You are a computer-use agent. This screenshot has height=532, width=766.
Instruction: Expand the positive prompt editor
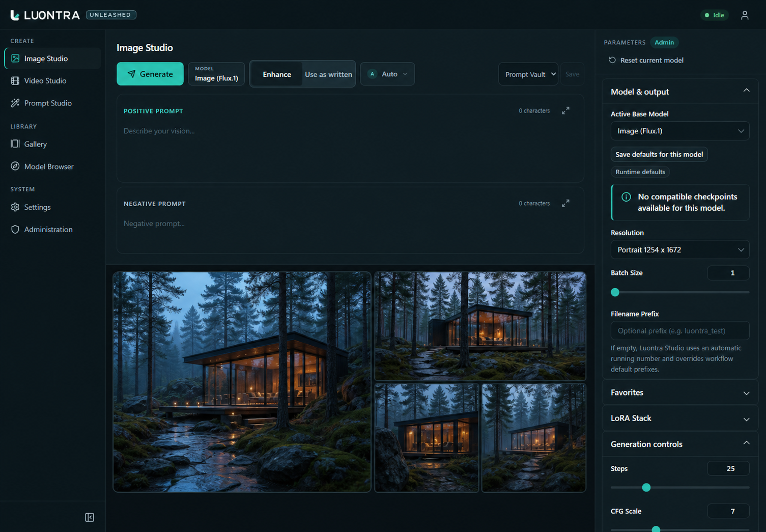pyautogui.click(x=565, y=110)
